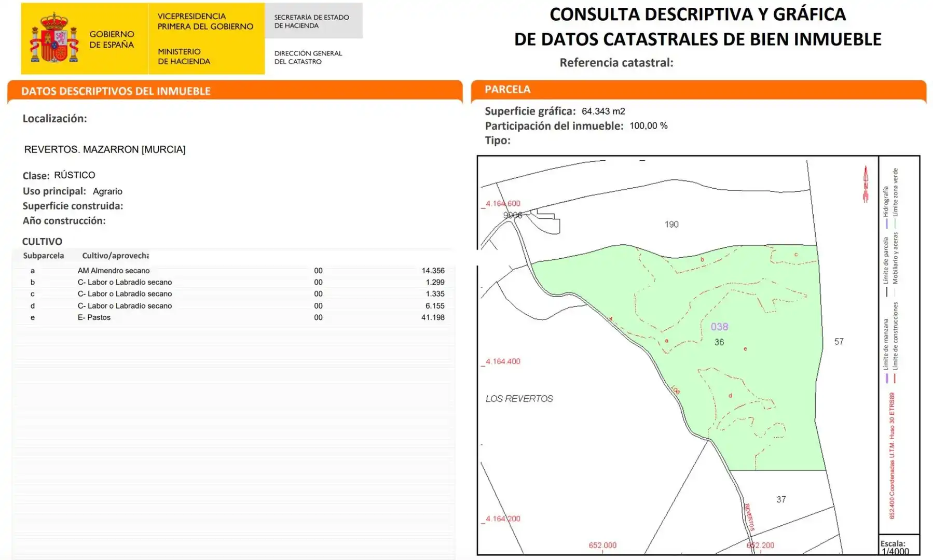This screenshot has width=933, height=560.
Task: Click the 'Referencia catastral:' label
Action: point(616,63)
